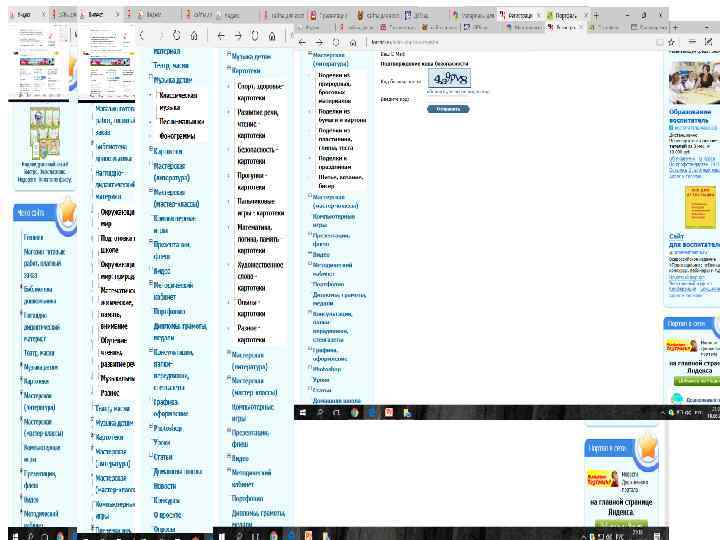The image size is (720, 540).
Task: Refresh the Классическая музыка window
Action: tap(176, 35)
